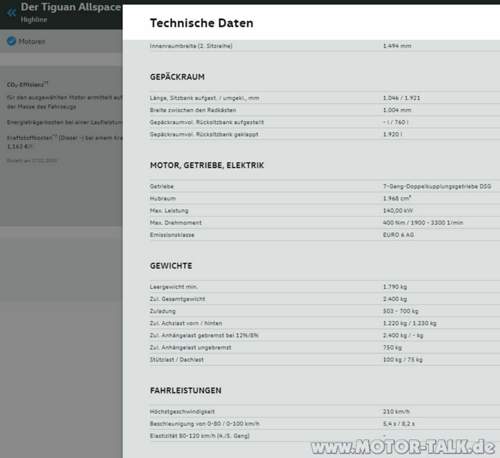Click the FAHRLEISTUNGEN section heading
The width and height of the screenshot is (500, 458).
(186, 391)
